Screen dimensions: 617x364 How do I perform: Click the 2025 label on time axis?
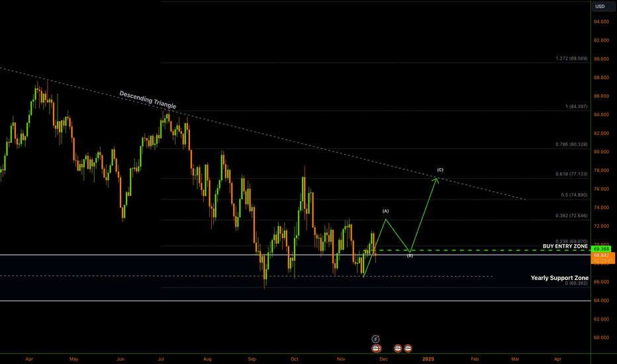pos(428,359)
